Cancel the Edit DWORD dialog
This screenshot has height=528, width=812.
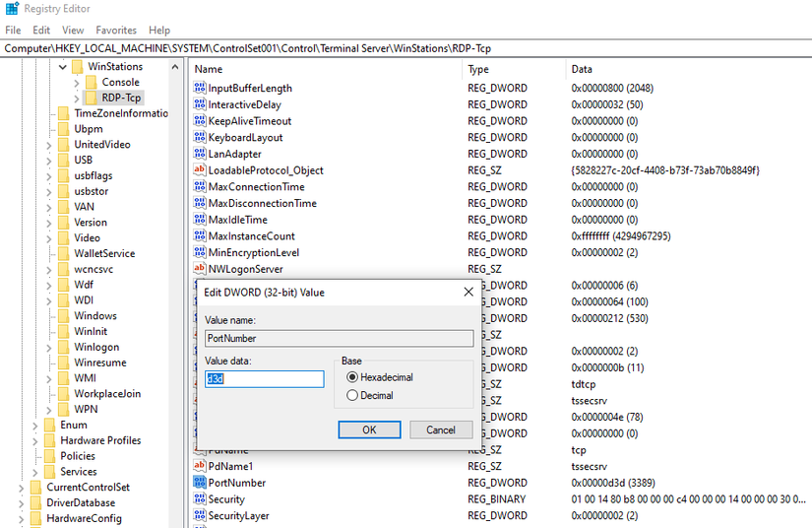tap(441, 429)
